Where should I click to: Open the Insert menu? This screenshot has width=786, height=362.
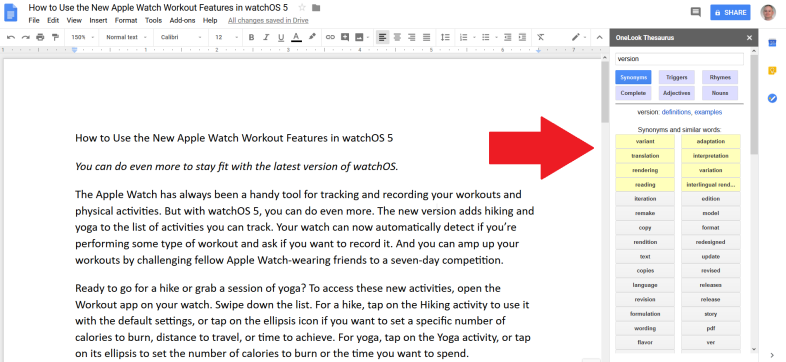click(98, 21)
